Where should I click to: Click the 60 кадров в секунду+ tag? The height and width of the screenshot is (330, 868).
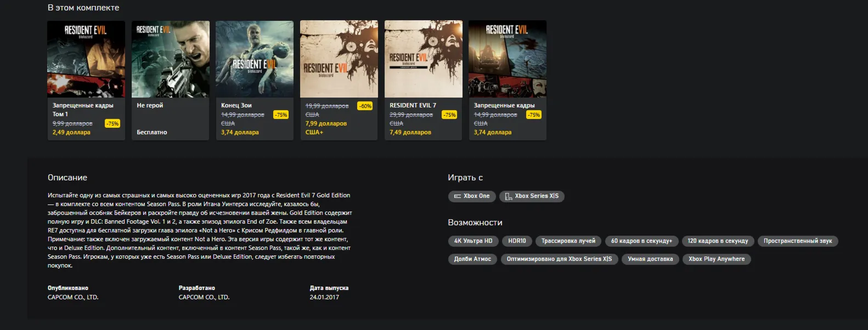(x=641, y=241)
